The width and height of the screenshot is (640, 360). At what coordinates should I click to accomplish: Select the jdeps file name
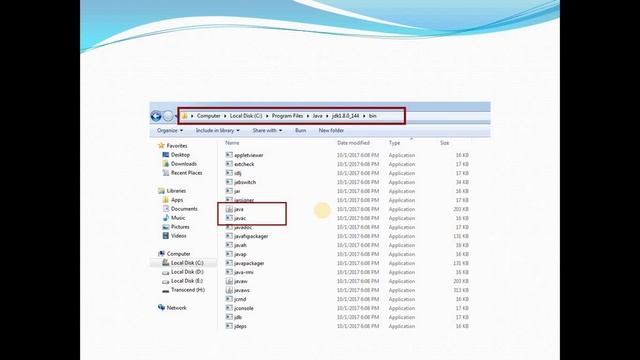[x=240, y=326]
